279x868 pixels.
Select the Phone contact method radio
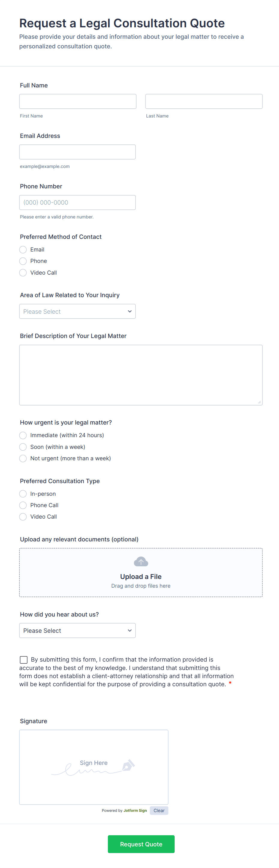click(23, 261)
